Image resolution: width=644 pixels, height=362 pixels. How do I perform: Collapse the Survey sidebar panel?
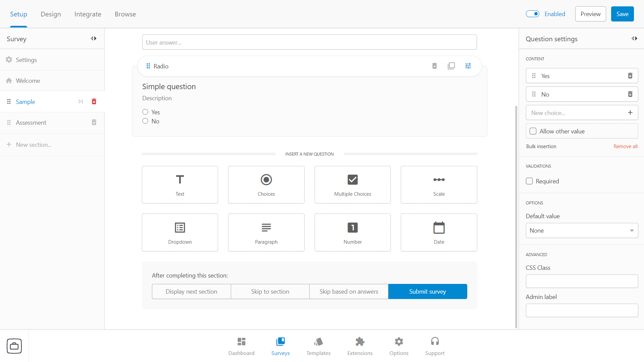94,39
